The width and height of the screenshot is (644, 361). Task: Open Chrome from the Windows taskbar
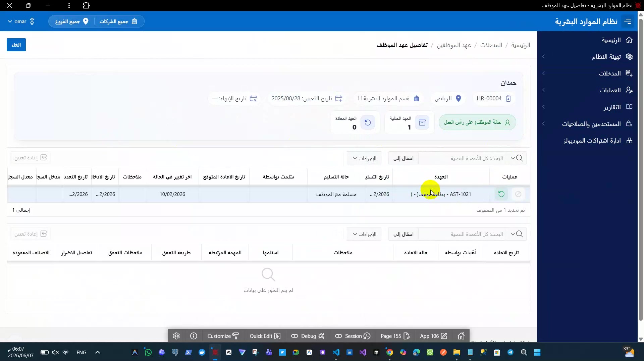pyautogui.click(x=389, y=352)
